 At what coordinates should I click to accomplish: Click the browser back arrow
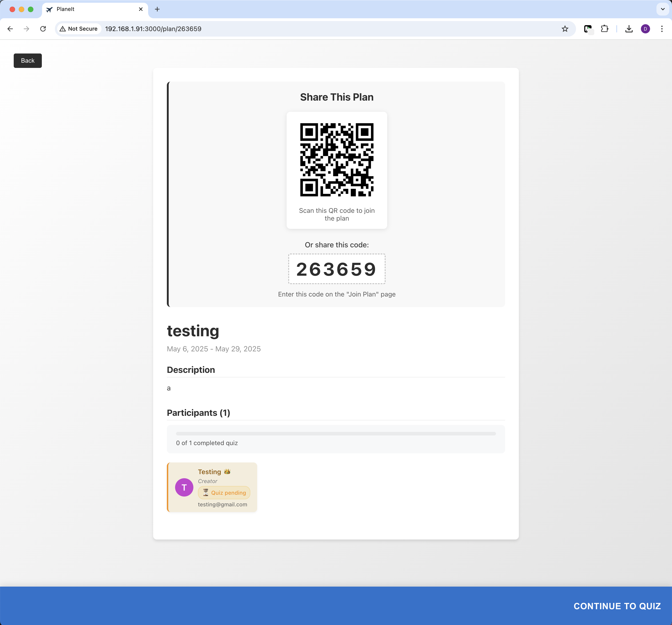pyautogui.click(x=10, y=29)
